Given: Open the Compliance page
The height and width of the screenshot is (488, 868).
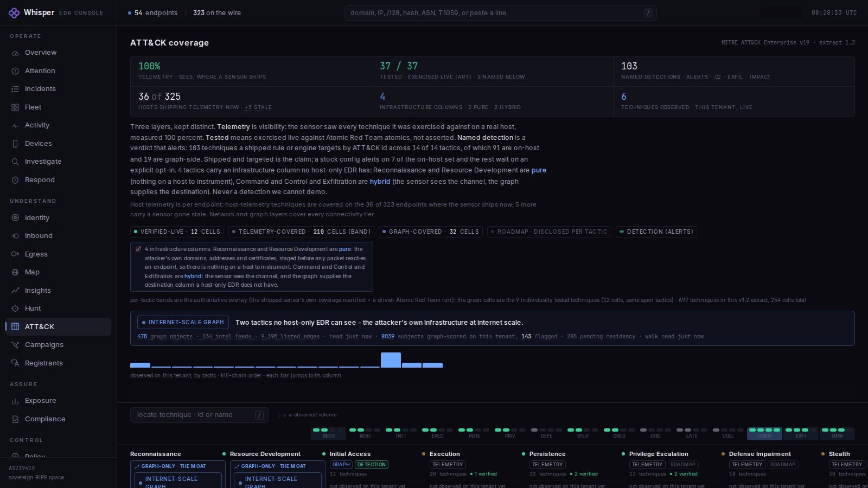Looking at the screenshot, I should point(58,419).
